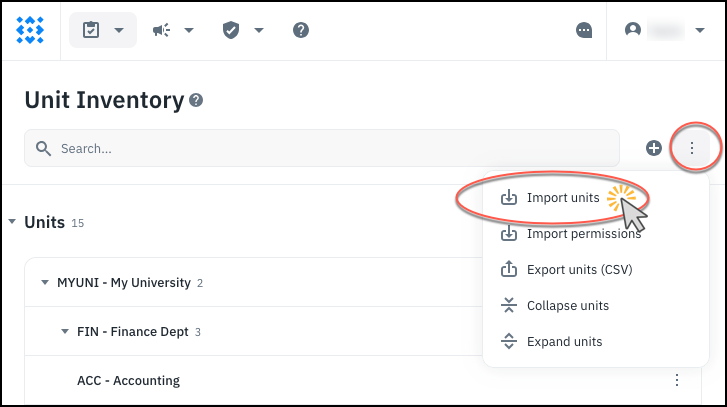Open the shield checkmark menu

click(x=242, y=30)
